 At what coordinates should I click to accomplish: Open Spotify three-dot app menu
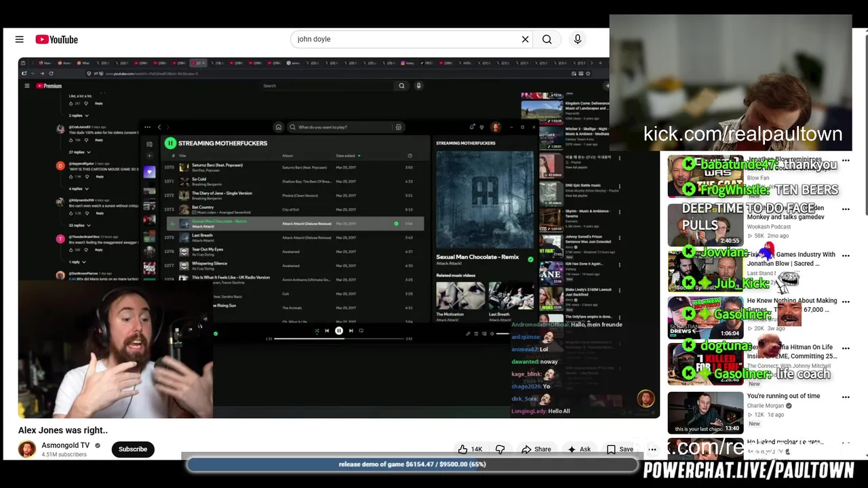(x=147, y=127)
